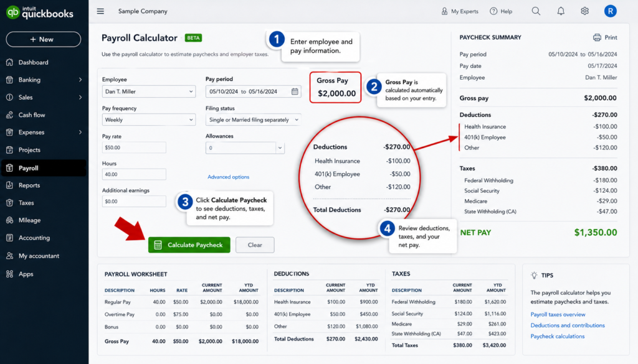
Task: Expand the Expenses submenu chevron
Action: pos(80,132)
